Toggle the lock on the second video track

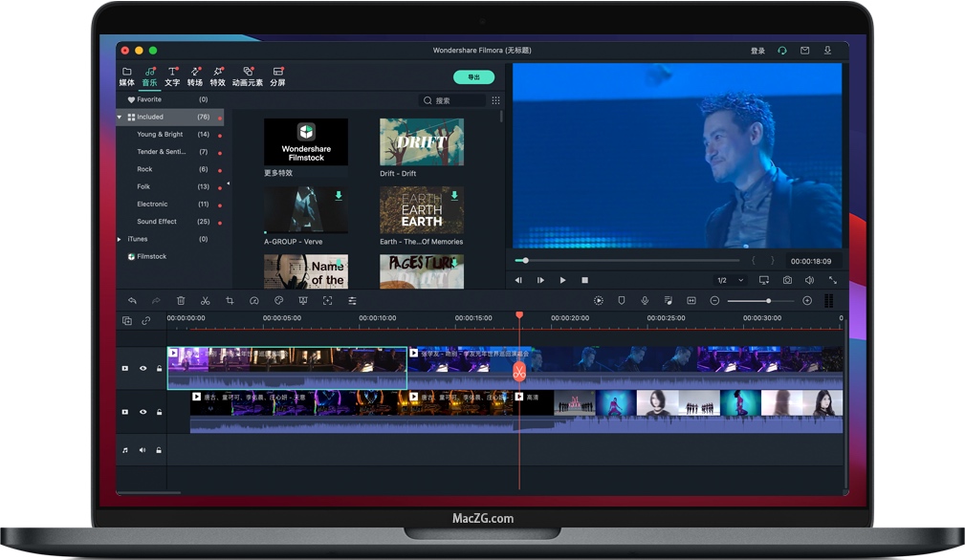(159, 412)
